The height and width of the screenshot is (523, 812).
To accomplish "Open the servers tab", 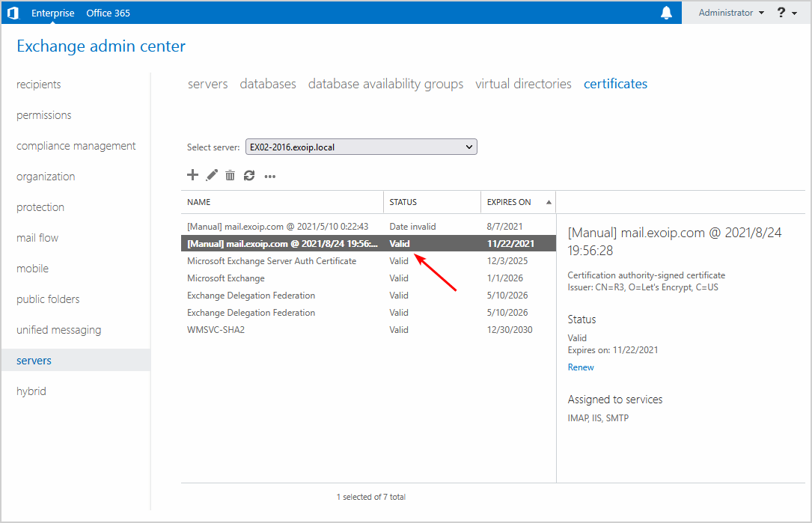I will tap(207, 84).
